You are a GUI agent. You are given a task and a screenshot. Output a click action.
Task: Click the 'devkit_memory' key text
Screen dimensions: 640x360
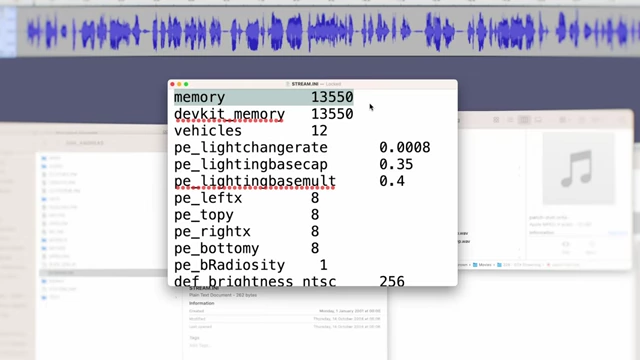point(229,114)
